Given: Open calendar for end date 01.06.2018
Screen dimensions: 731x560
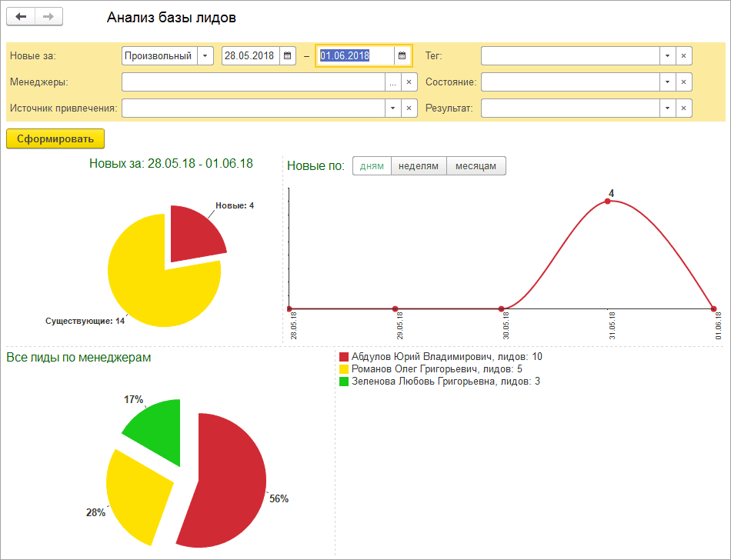Looking at the screenshot, I should click(x=402, y=56).
